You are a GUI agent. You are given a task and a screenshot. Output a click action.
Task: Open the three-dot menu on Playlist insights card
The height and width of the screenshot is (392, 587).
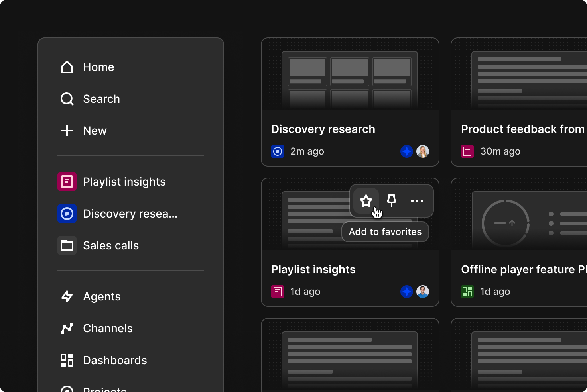click(417, 201)
